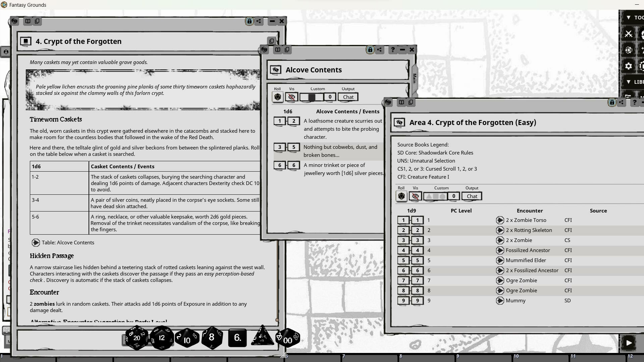Roll the black d6 in the dice tray
Viewport: 644px width, 362px height.
pos(237,338)
